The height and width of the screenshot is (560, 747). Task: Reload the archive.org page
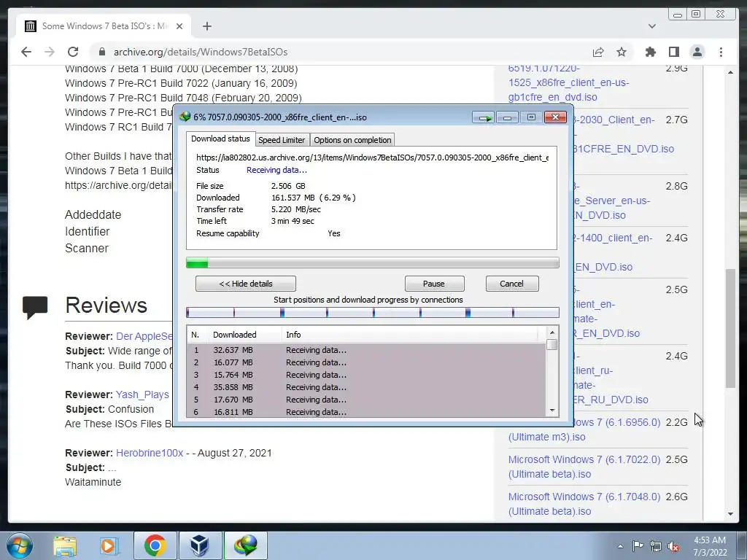tap(73, 52)
